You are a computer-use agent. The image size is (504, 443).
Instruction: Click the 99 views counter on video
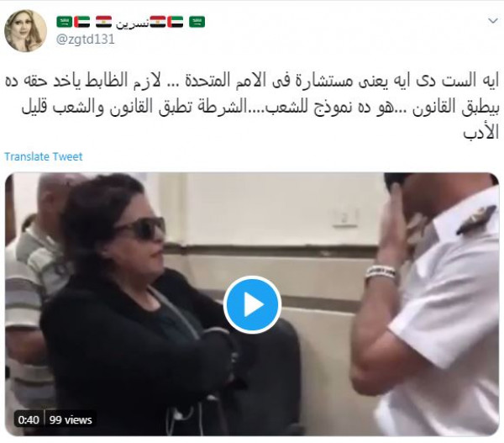71,419
